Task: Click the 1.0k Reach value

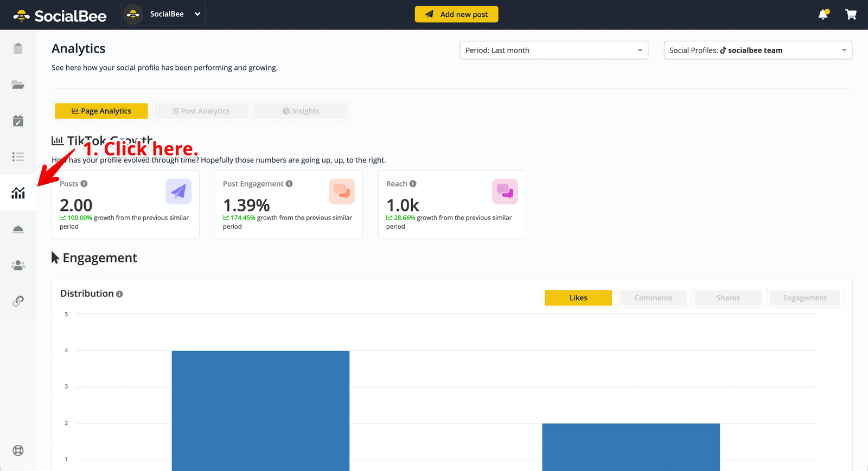Action: click(x=403, y=205)
